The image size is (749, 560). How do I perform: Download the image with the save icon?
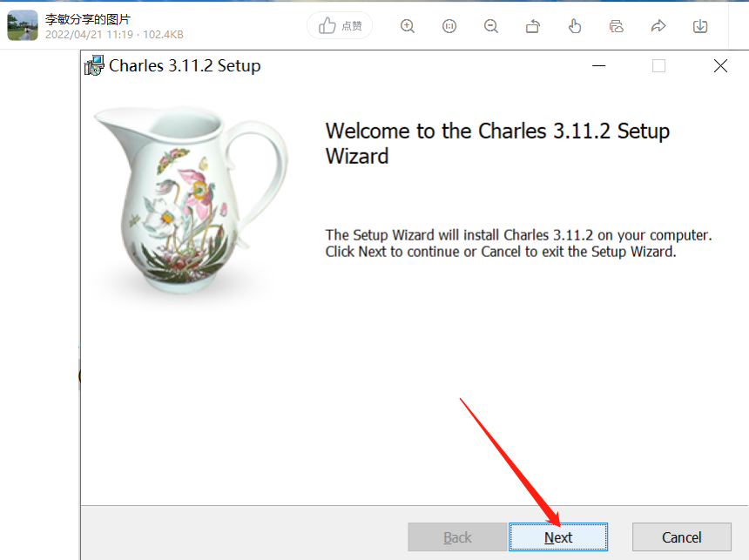700,26
